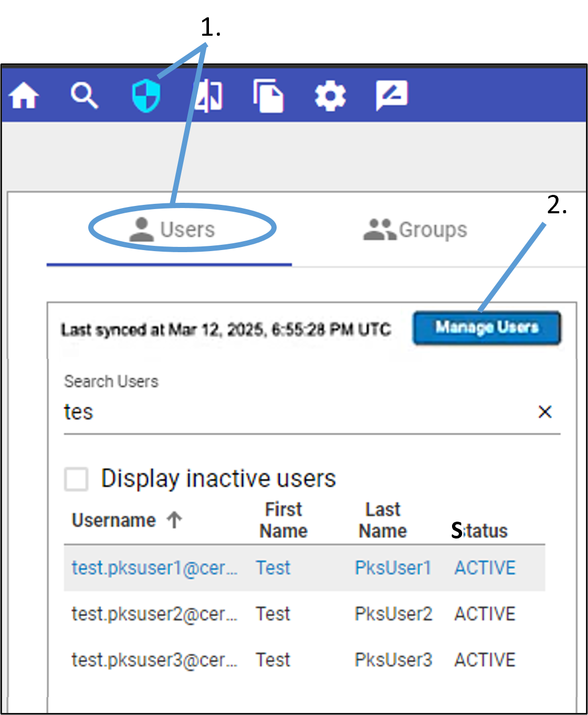Select the row for test.pksuser2

click(154, 614)
